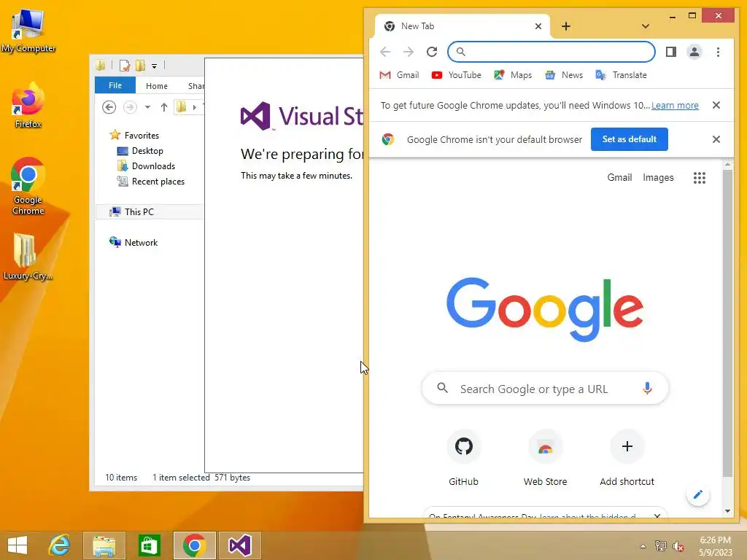Expand Explorer's recent locations dropdown
747x560 pixels.
click(x=147, y=107)
